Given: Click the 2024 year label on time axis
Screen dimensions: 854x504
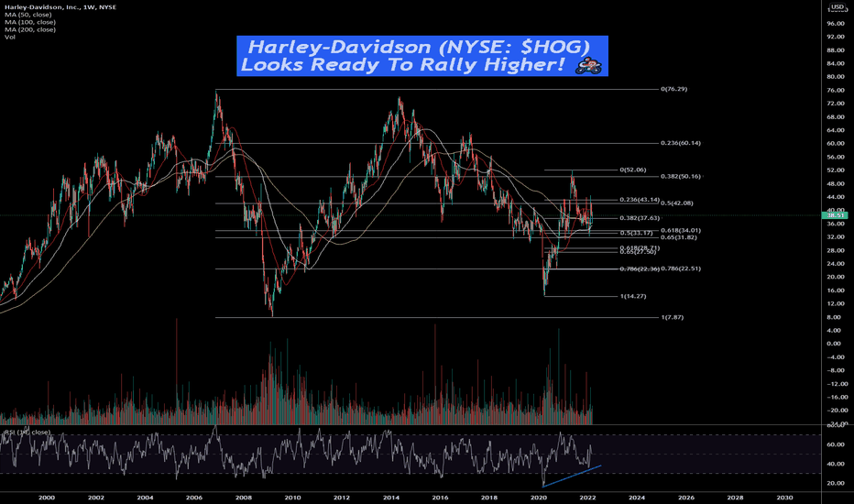Looking at the screenshot, I should pyautogui.click(x=637, y=498).
